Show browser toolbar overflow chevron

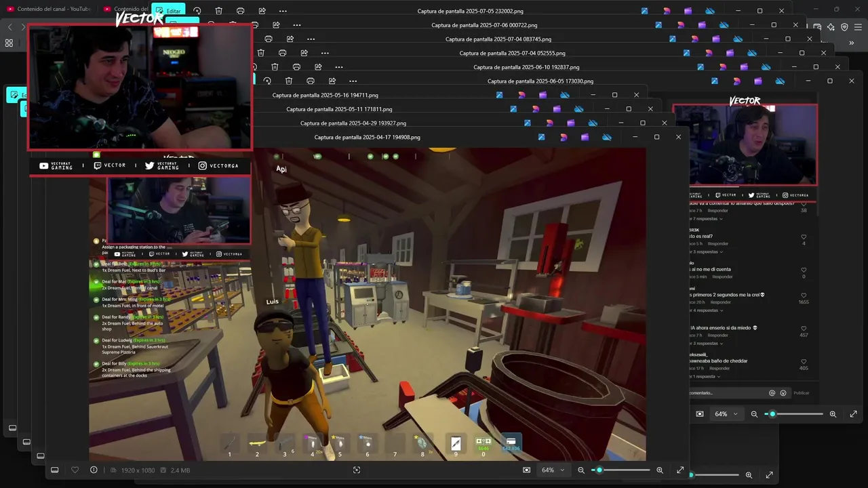(x=852, y=43)
